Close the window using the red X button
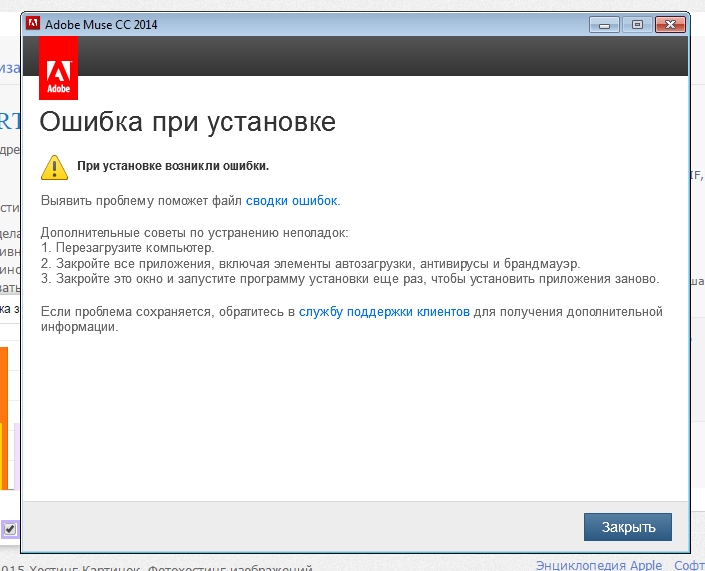 point(670,24)
